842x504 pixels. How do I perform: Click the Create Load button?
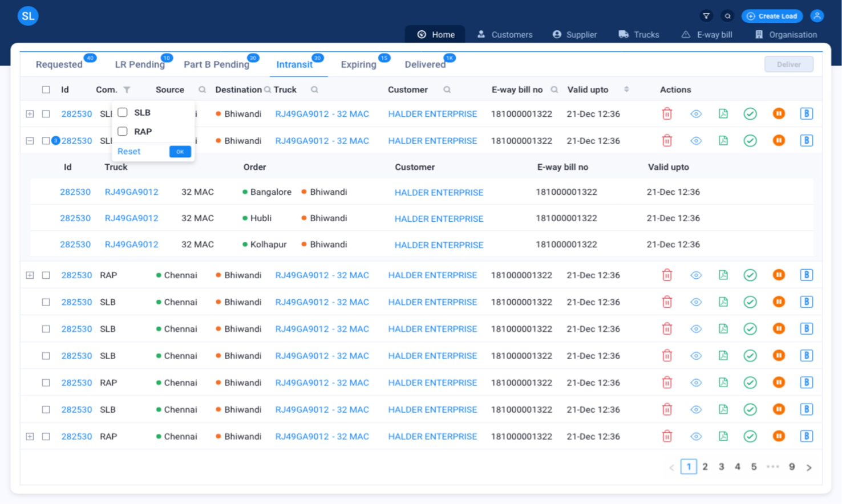(x=772, y=16)
